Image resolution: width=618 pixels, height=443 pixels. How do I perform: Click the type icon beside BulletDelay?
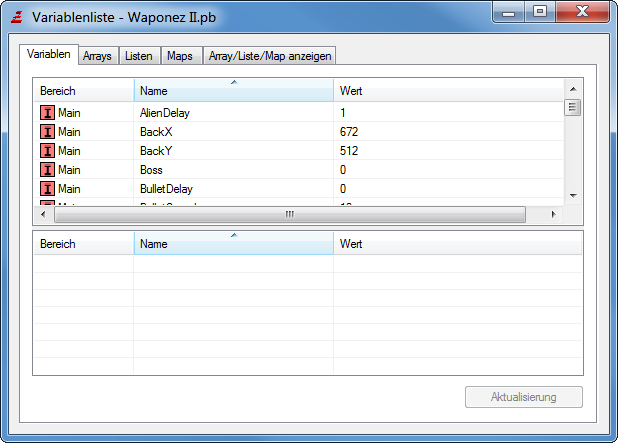tap(47, 188)
